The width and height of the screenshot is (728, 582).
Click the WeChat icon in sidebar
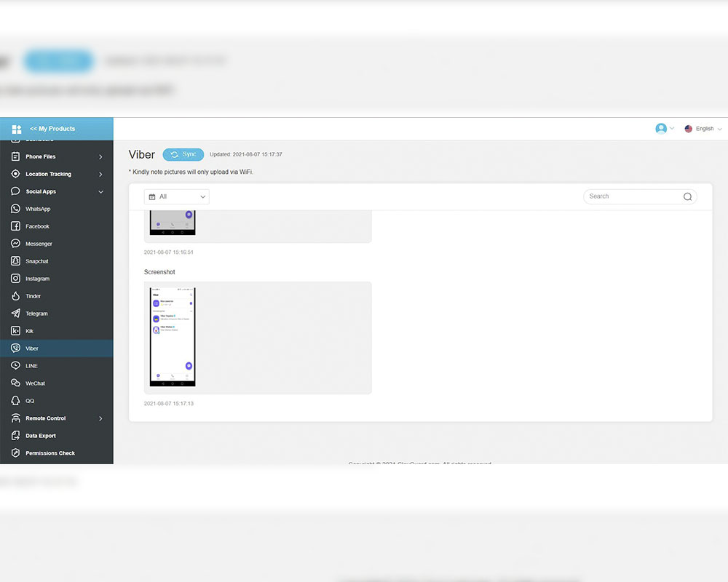[15, 383]
